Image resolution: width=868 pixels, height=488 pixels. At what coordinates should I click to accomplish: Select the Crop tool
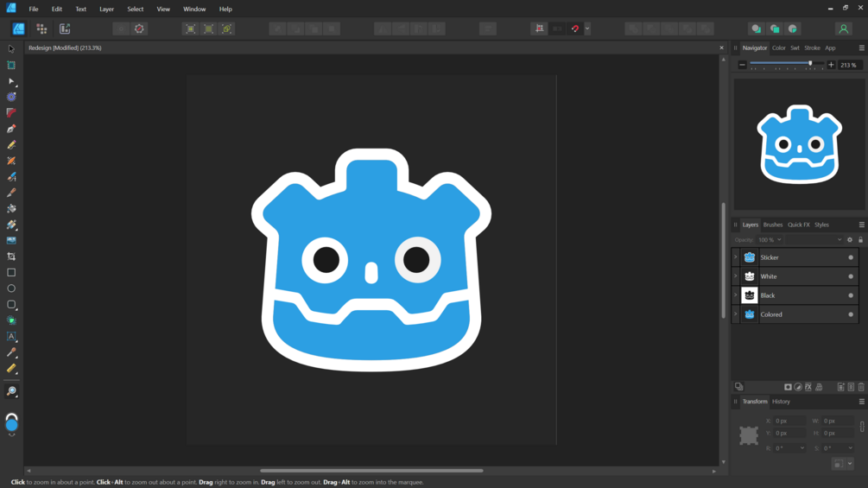pos(11,257)
